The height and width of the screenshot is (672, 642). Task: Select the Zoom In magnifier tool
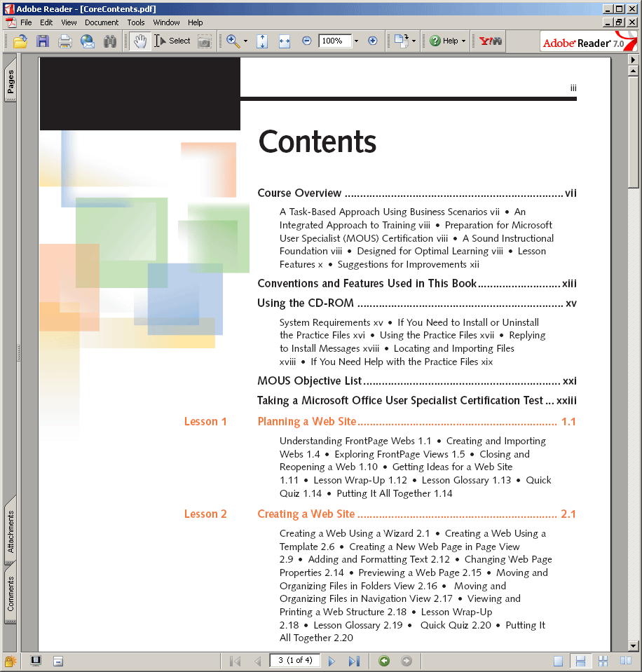[x=233, y=41]
